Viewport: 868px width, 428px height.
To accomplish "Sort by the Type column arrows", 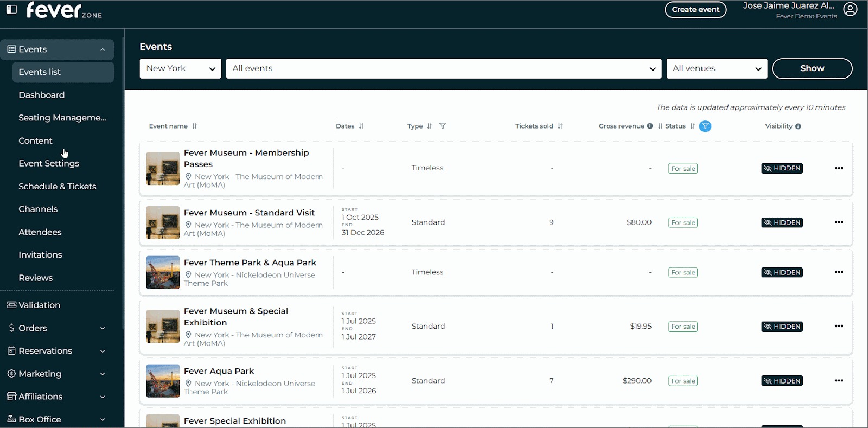I will 430,126.
